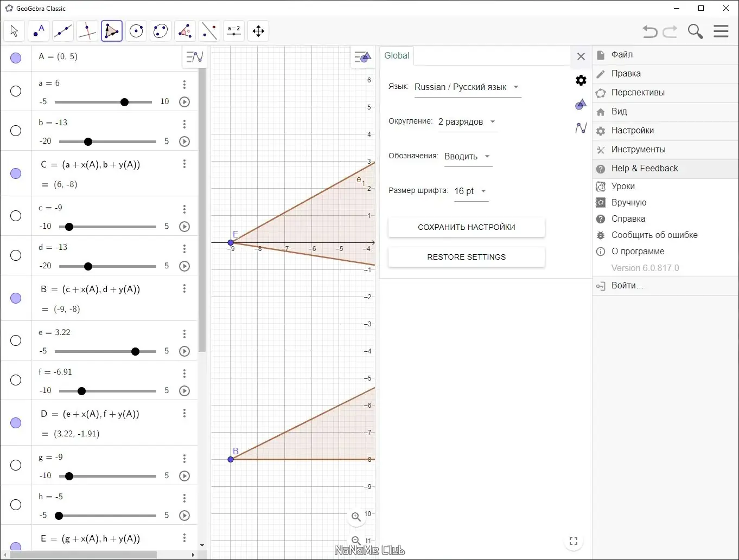Toggle visibility of point C
The height and width of the screenshot is (560, 739).
pyautogui.click(x=16, y=173)
